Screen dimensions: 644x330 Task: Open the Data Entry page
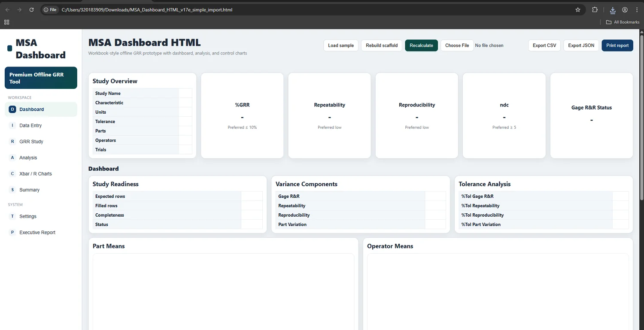click(x=41, y=125)
